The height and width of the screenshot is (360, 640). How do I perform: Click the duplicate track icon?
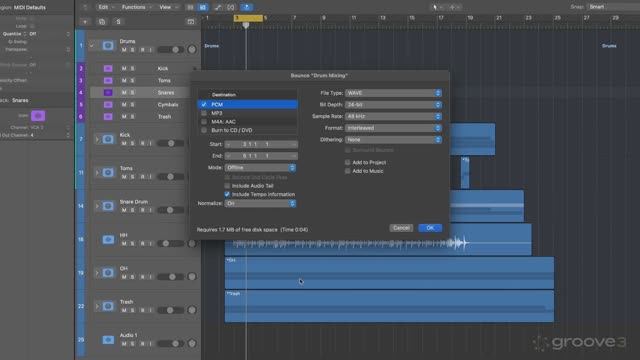tap(102, 22)
